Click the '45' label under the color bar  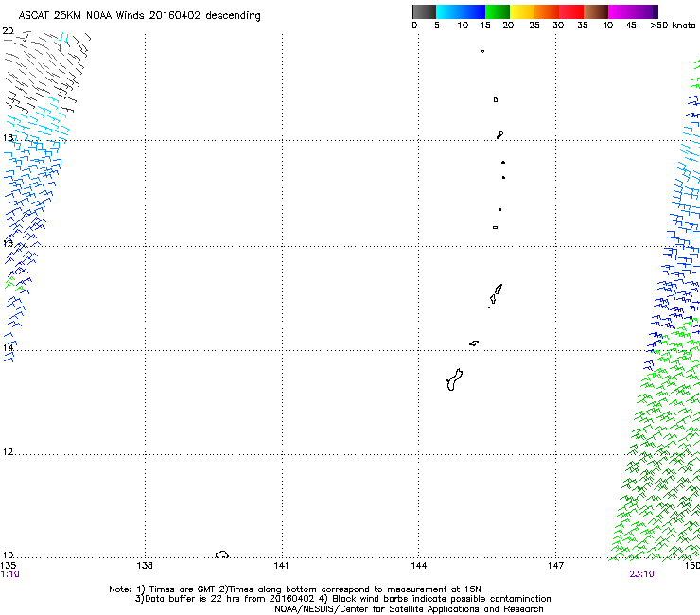tap(631, 26)
